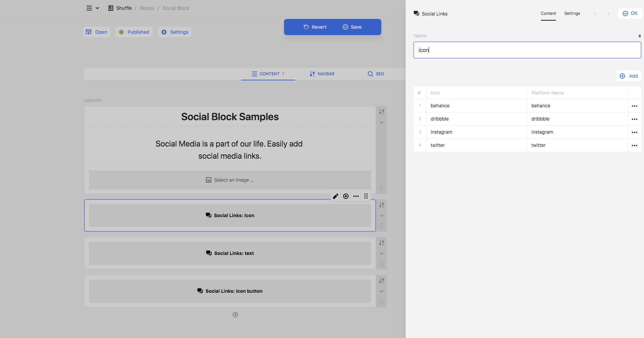This screenshot has width=644, height=338.
Task: Switch to the NAVBAR tab
Action: [322, 74]
